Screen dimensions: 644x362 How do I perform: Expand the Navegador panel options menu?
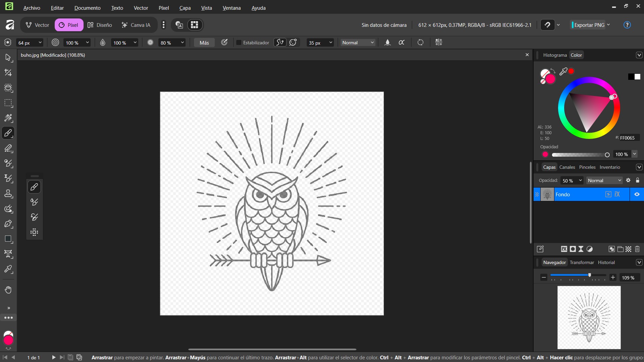click(639, 262)
